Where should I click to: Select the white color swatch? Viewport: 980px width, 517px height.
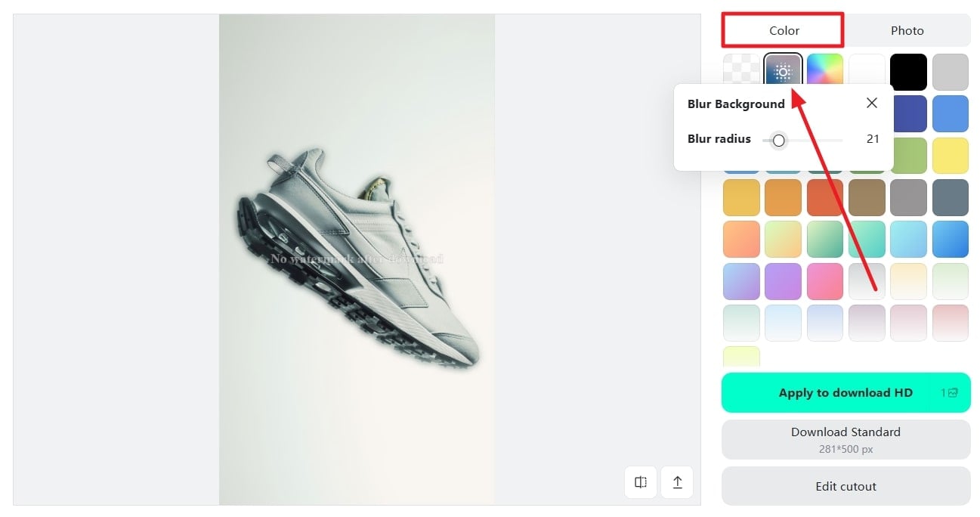click(867, 72)
